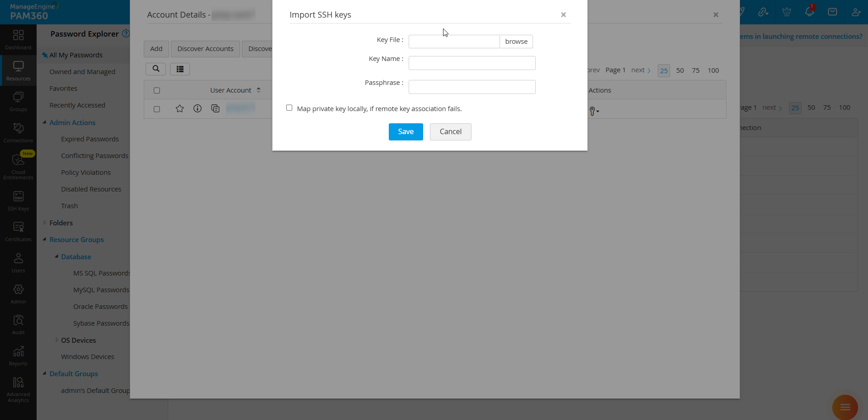This screenshot has width=868, height=420.
Task: Copy the account using the copy icon
Action: 216,108
